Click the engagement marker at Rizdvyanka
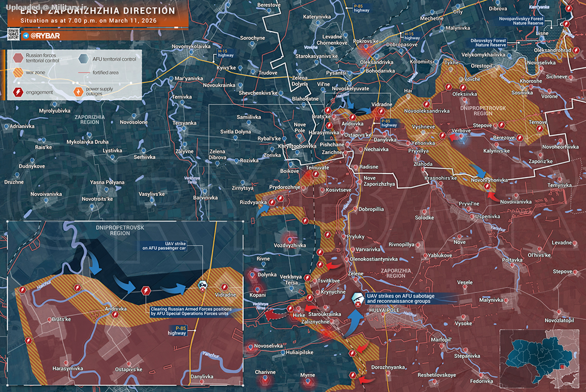586x392 pixels. (x=272, y=202)
